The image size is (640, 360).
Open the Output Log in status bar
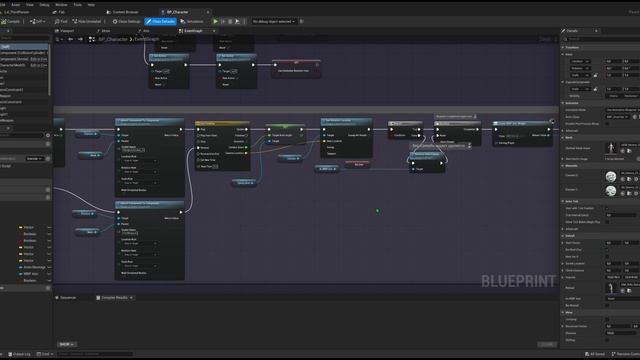point(19,354)
